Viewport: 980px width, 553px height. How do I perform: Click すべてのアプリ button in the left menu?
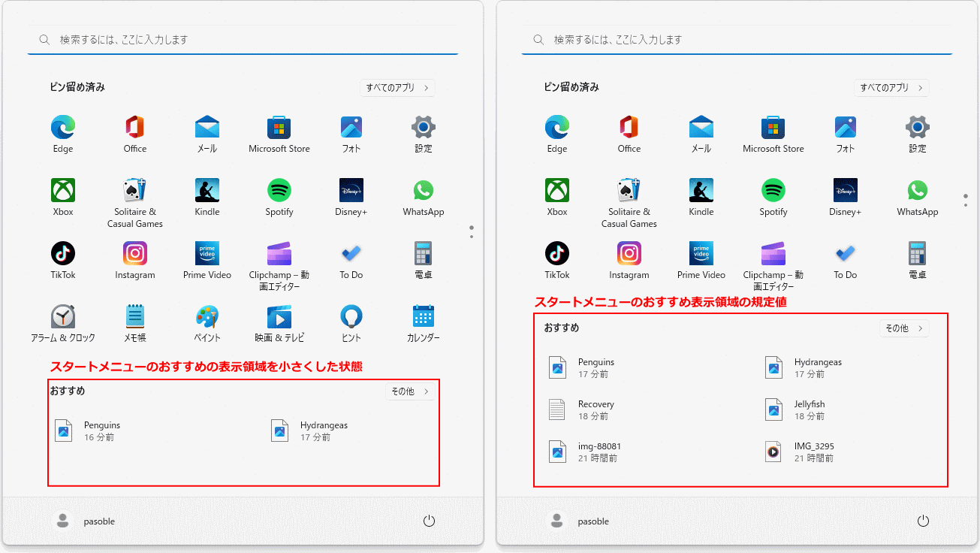click(x=397, y=88)
